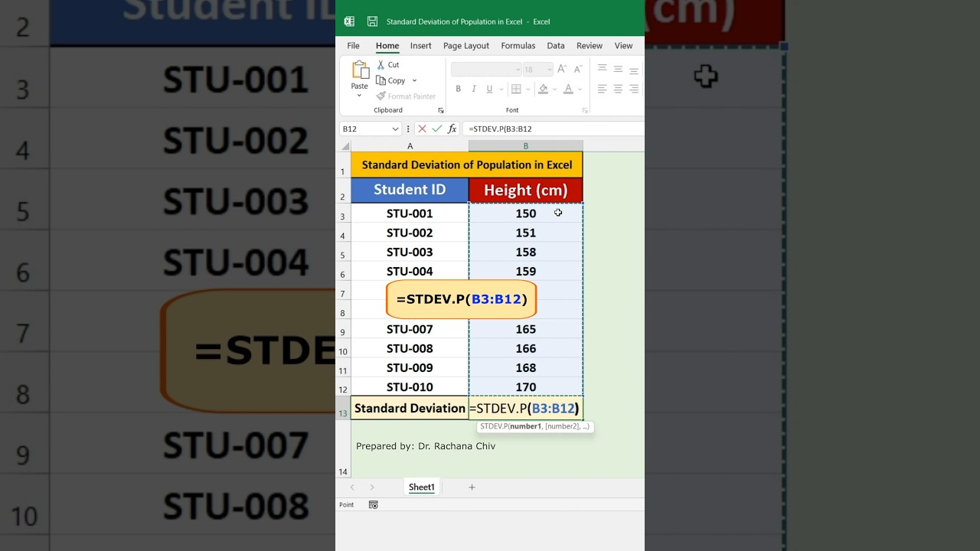Screen dimensions: 980x551
Task: Select row 13 header
Action: point(343,409)
